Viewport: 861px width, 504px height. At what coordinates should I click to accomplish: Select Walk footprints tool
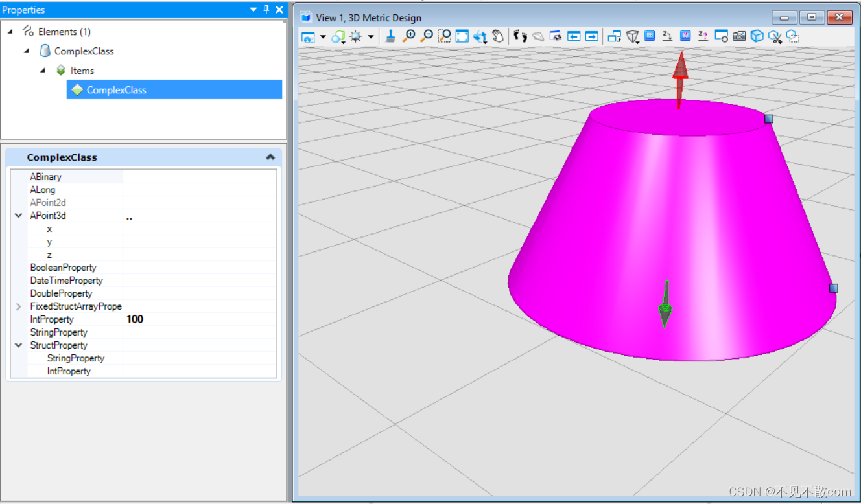pyautogui.click(x=520, y=36)
